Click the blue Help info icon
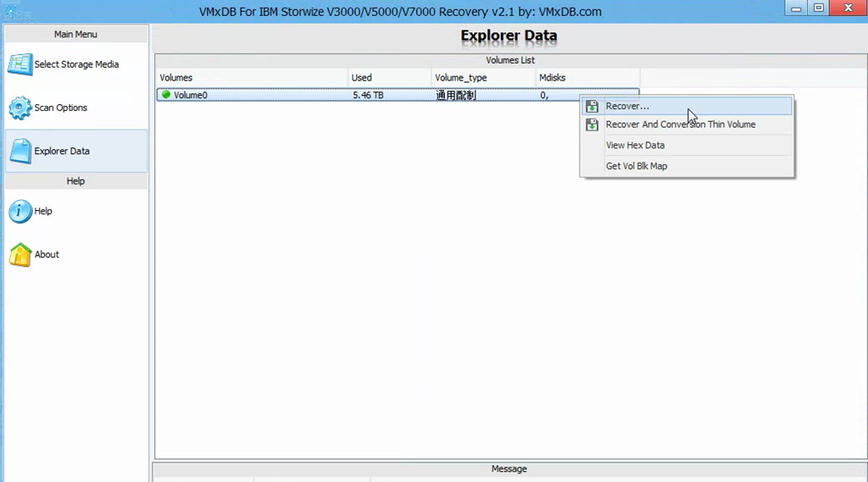 tap(20, 212)
